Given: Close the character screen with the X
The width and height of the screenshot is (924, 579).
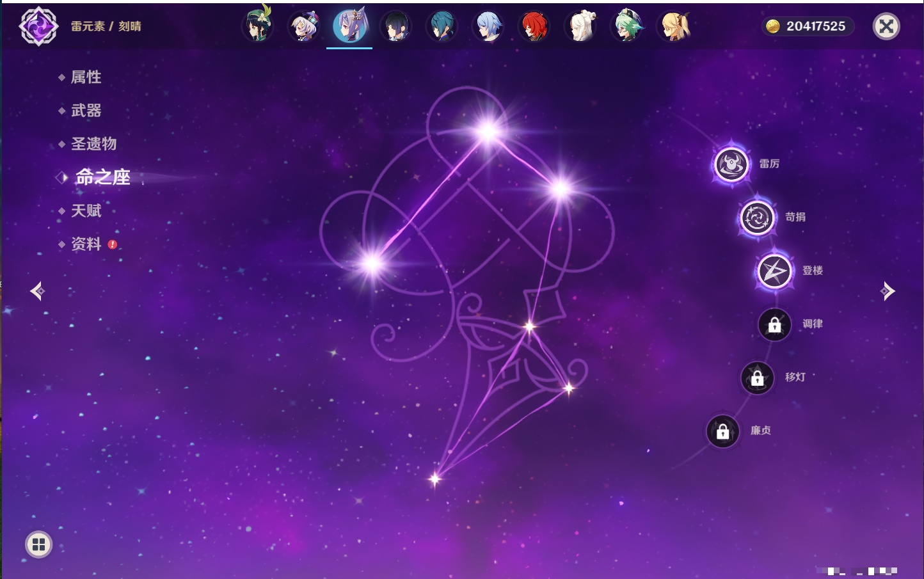Looking at the screenshot, I should point(886,26).
